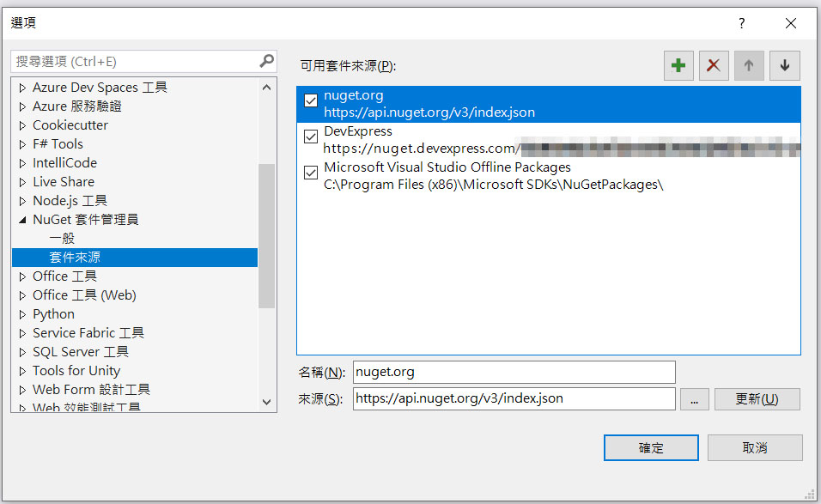Screen dimensions: 821x504
Task: Click the C:\Program Files (x86) NuGetPackages path
Action: pyautogui.click(x=493, y=185)
